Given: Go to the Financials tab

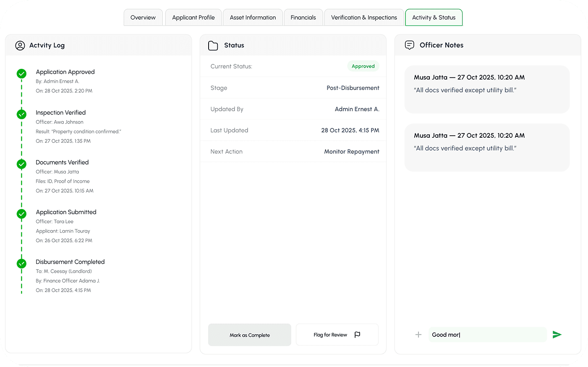Looking at the screenshot, I should click(303, 18).
